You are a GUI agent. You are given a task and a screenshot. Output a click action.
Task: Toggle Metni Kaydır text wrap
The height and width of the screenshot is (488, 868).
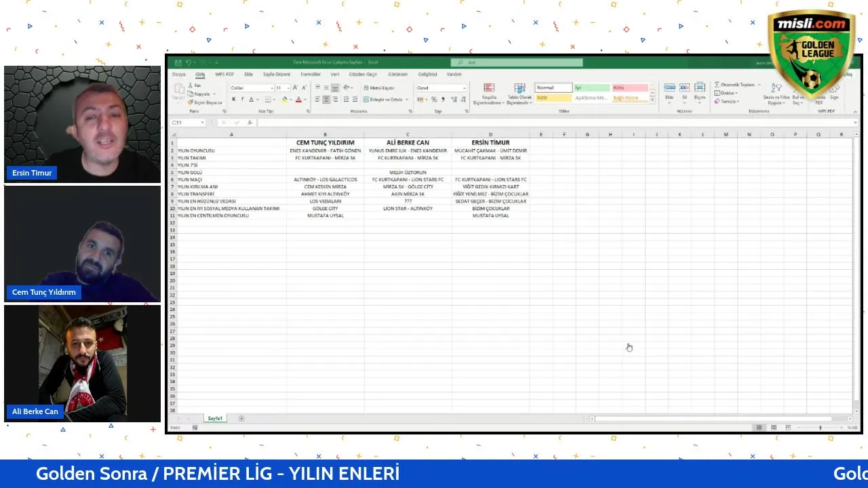(379, 88)
